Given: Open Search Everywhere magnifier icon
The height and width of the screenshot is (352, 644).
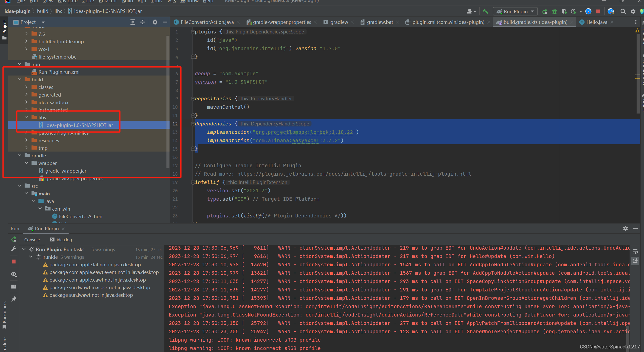Looking at the screenshot, I should (623, 11).
